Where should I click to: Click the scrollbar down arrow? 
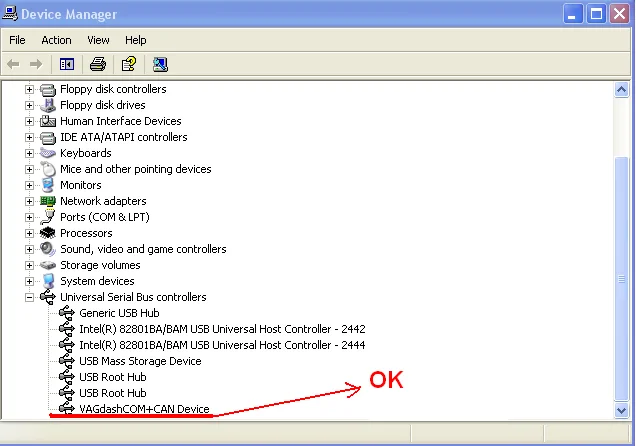[x=621, y=410]
